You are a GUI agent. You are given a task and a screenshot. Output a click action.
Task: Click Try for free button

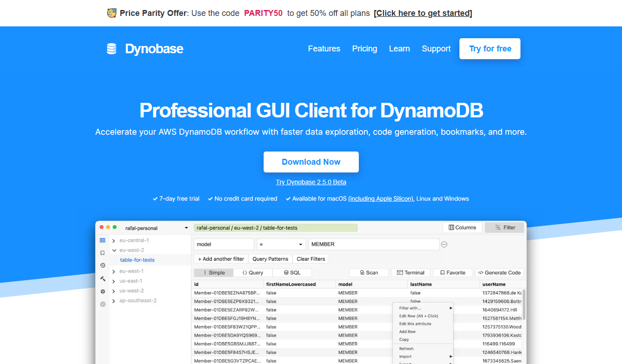click(x=490, y=49)
